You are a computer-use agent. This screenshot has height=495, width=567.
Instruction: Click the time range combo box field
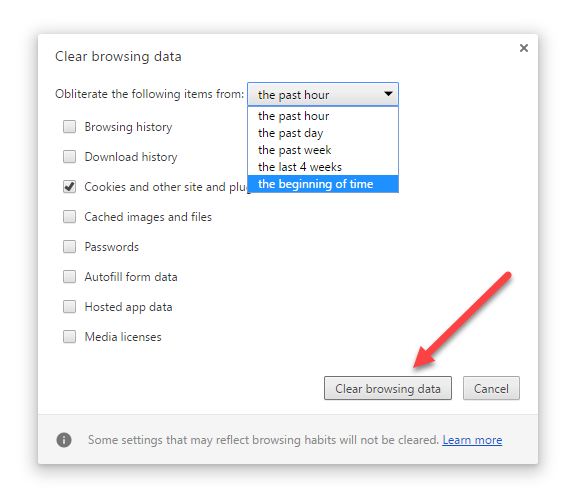tap(323, 94)
